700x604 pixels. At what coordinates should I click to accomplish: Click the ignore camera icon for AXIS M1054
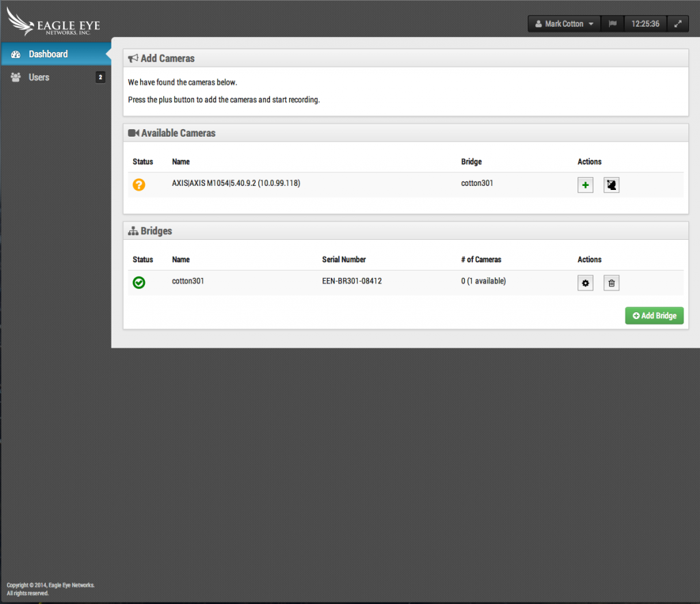point(611,185)
